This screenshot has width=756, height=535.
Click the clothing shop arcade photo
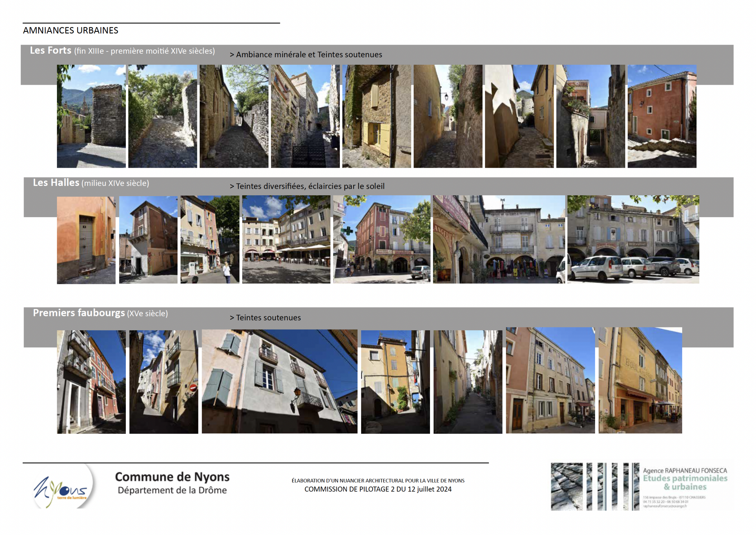(x=498, y=239)
